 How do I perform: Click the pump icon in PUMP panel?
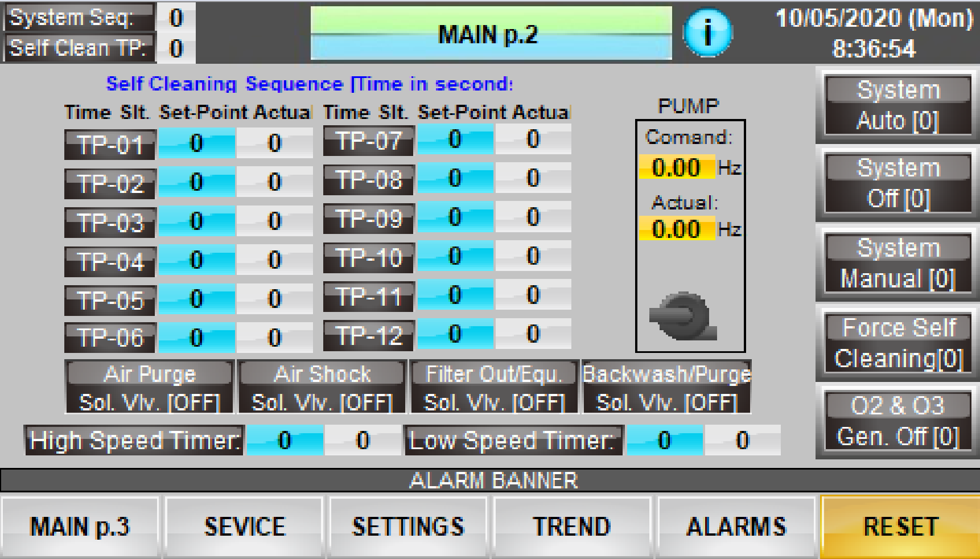[683, 317]
